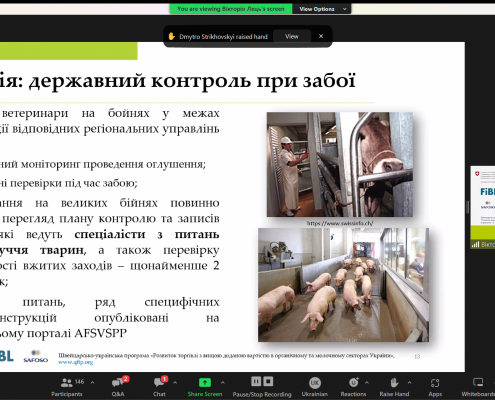Click the pigs in corridor photo

[343, 285]
